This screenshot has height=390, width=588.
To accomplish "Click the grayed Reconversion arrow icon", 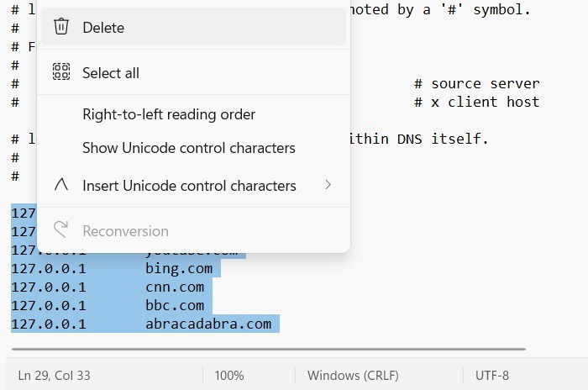I will point(60,229).
